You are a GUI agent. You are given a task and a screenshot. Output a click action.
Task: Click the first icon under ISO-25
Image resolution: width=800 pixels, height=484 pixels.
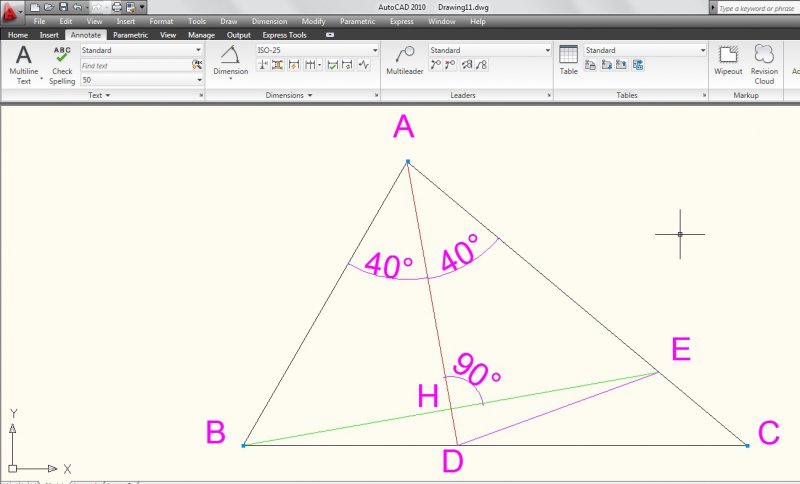coord(263,65)
